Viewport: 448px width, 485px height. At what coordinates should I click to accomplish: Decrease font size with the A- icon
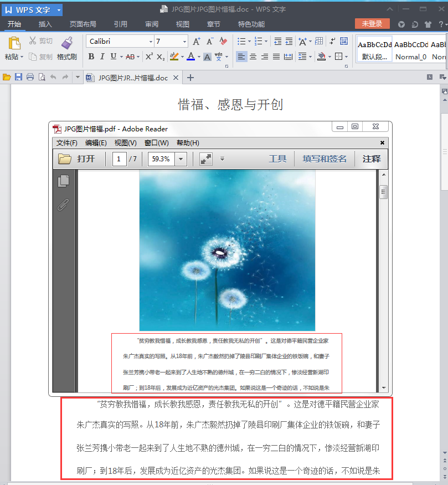click(x=210, y=41)
